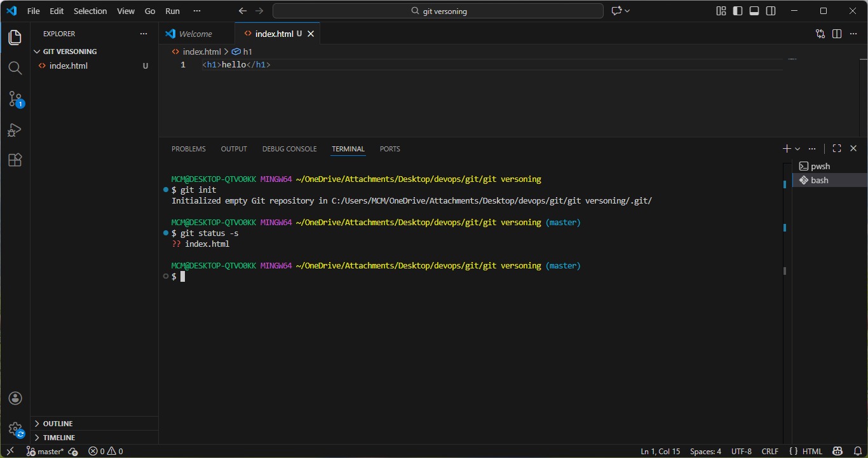The image size is (868, 458).
Task: Create a new terminal with plus icon
Action: [x=787, y=148]
